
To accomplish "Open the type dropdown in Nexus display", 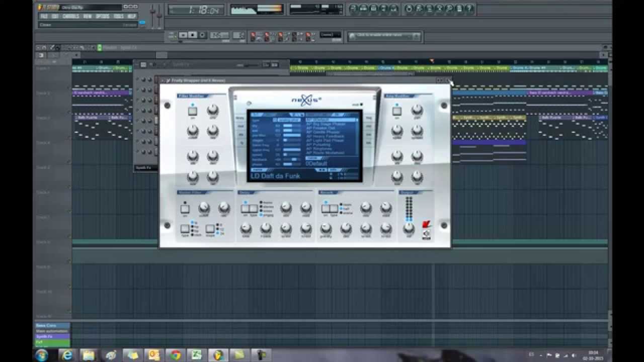I will pyautogui.click(x=287, y=120).
